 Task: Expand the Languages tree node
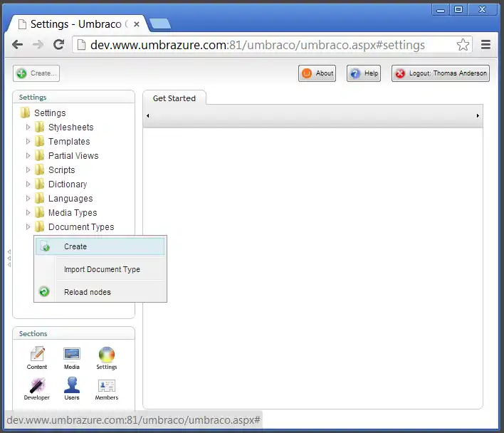28,198
